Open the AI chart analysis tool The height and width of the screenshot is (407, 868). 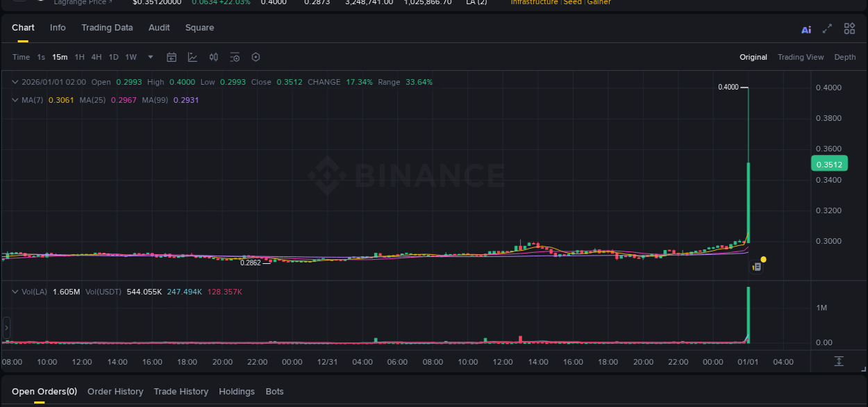point(806,29)
